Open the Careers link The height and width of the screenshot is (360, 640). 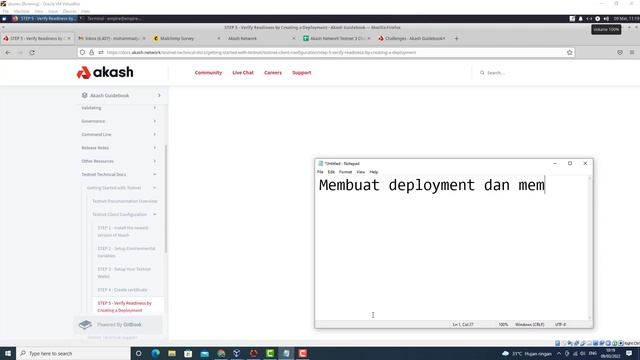pos(273,73)
